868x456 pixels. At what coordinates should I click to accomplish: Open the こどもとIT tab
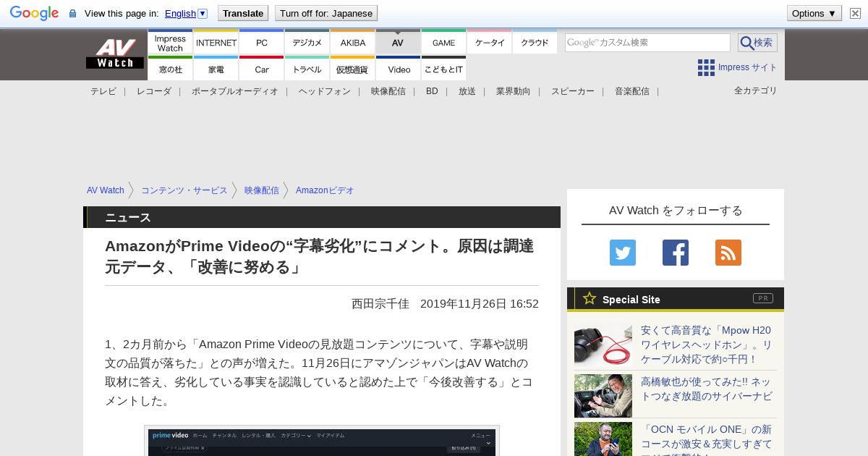tap(444, 69)
